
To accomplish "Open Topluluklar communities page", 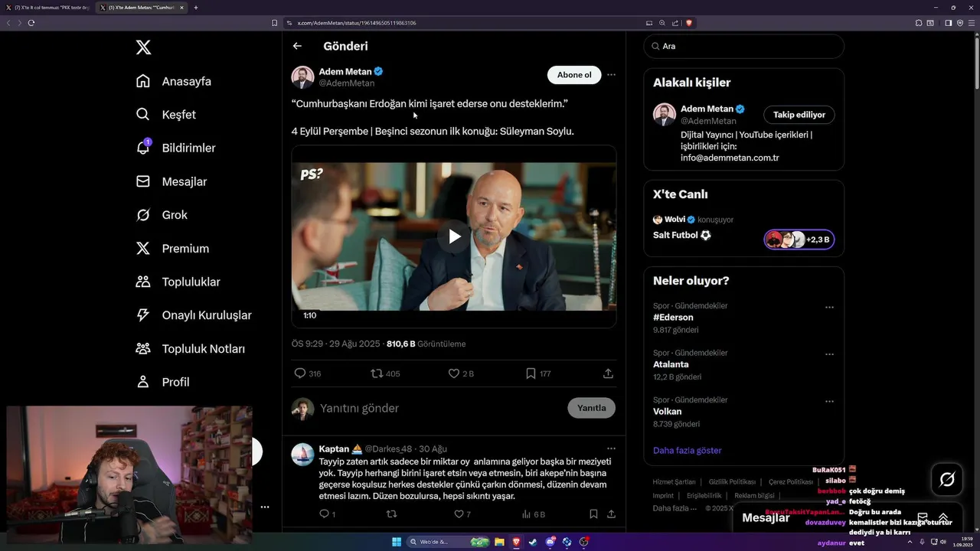I will 177,282.
